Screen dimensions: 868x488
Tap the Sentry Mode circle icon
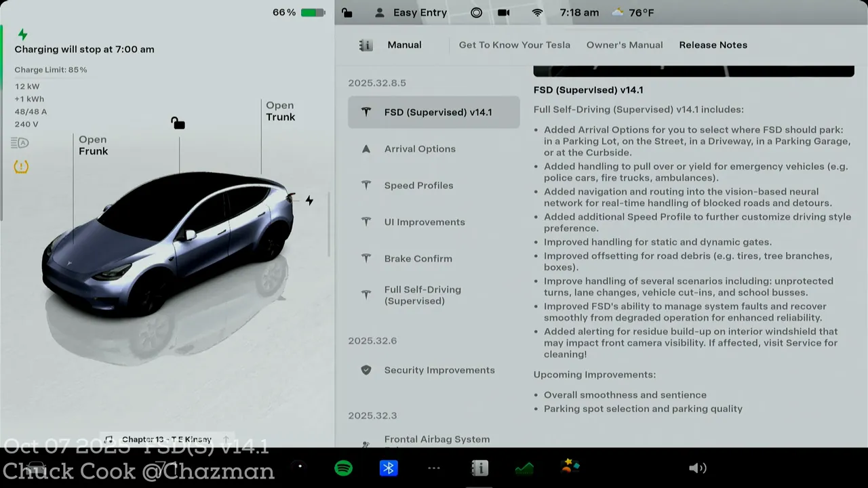coord(476,13)
